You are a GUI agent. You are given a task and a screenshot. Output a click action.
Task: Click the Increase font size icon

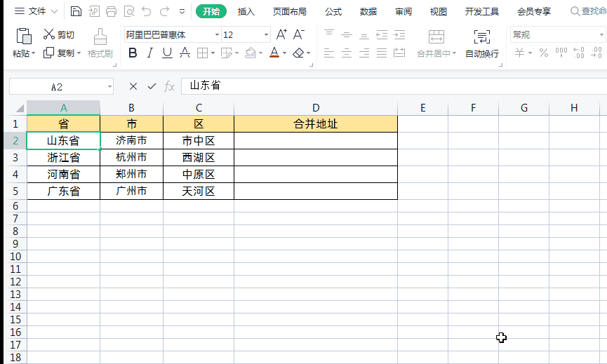(x=281, y=34)
